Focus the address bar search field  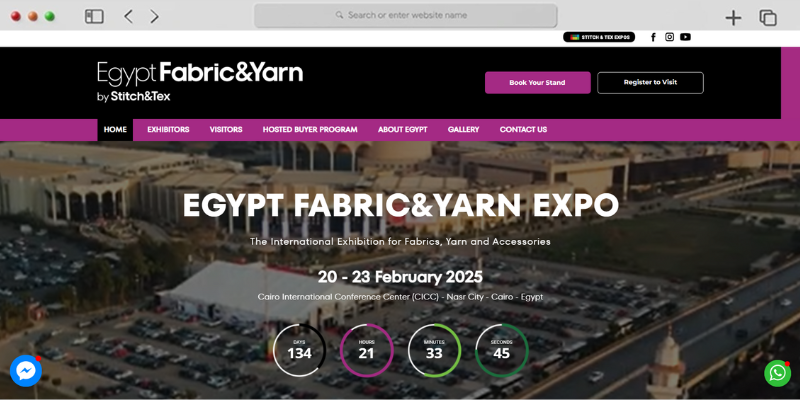pyautogui.click(x=406, y=15)
